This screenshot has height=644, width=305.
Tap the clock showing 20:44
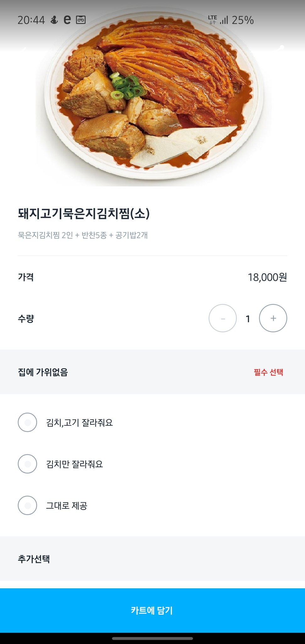point(31,20)
